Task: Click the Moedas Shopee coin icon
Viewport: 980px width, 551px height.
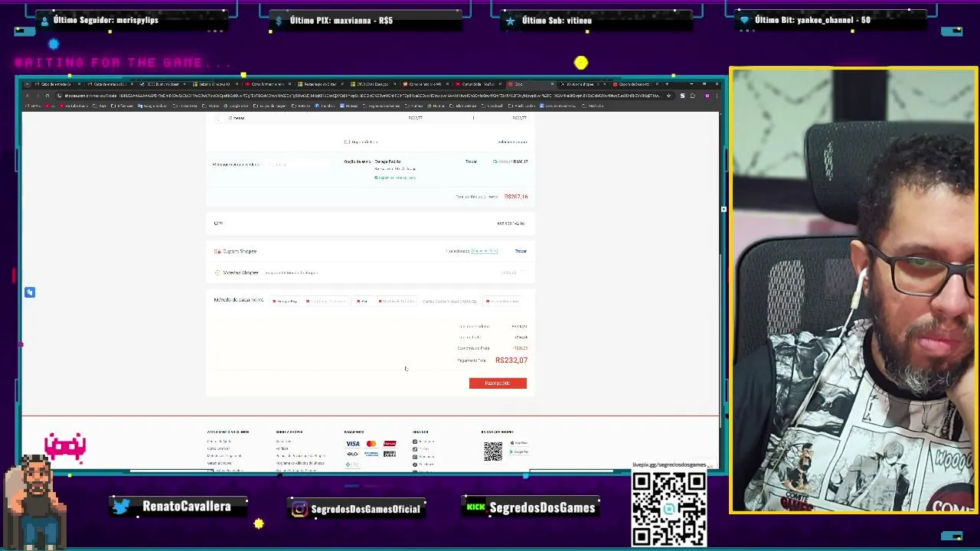Action: (x=217, y=272)
